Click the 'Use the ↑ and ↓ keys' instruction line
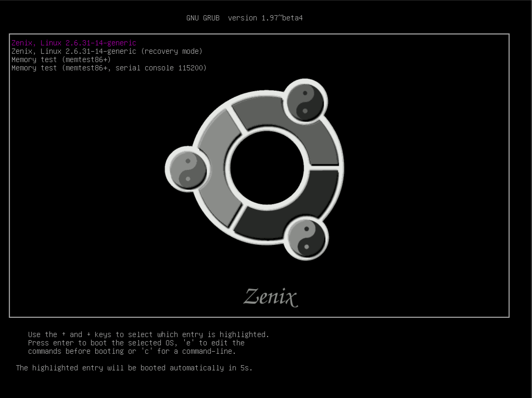The height and width of the screenshot is (398, 532). (148, 335)
